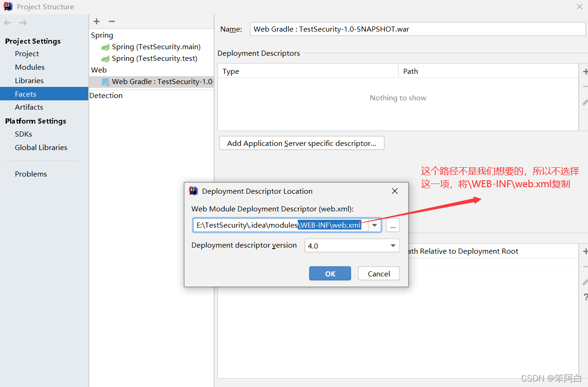Click Spring leaf icon for TestSecurity.test
Viewport: 588px width, 387px height.
tap(105, 59)
